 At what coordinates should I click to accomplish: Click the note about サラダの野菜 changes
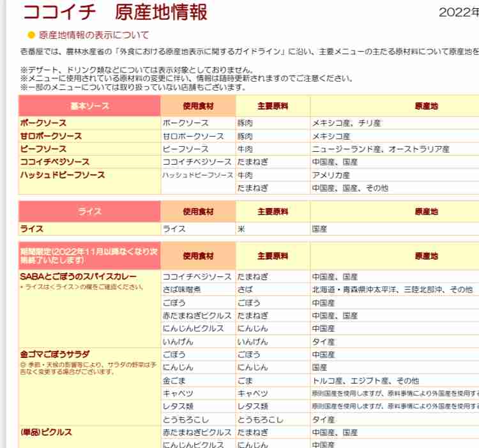pos(88,368)
